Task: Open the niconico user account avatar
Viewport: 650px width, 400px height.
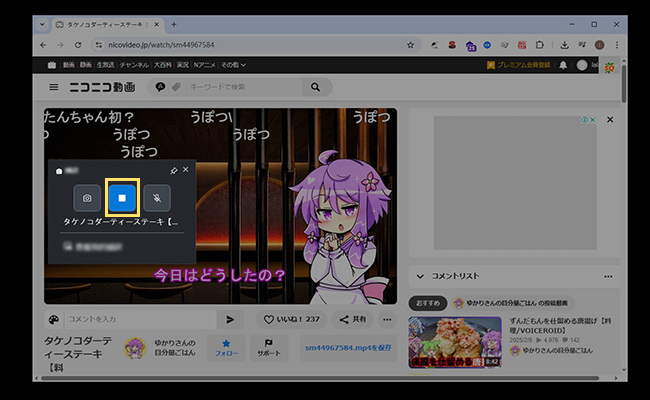Action: 582,65
